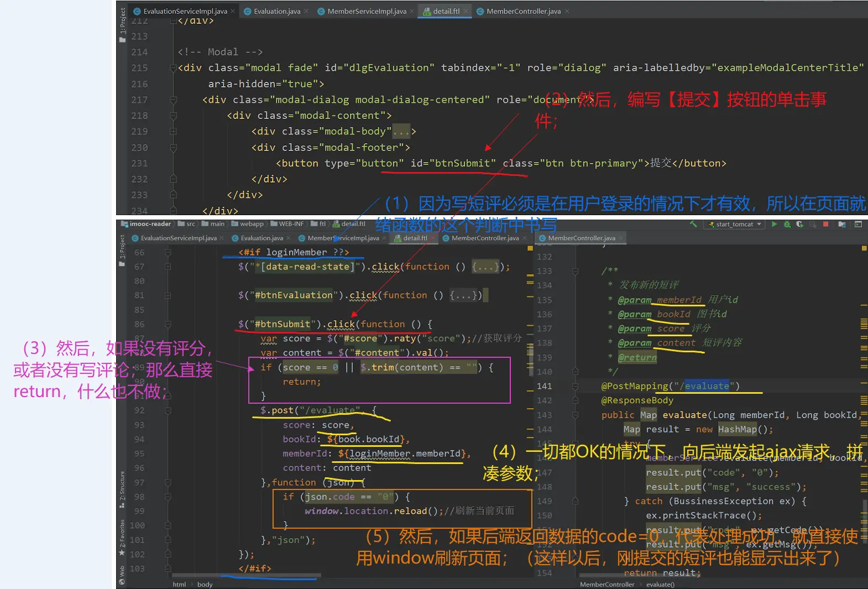Click the Run with Coverage icon
Screen dimensions: 868x589
click(799, 224)
